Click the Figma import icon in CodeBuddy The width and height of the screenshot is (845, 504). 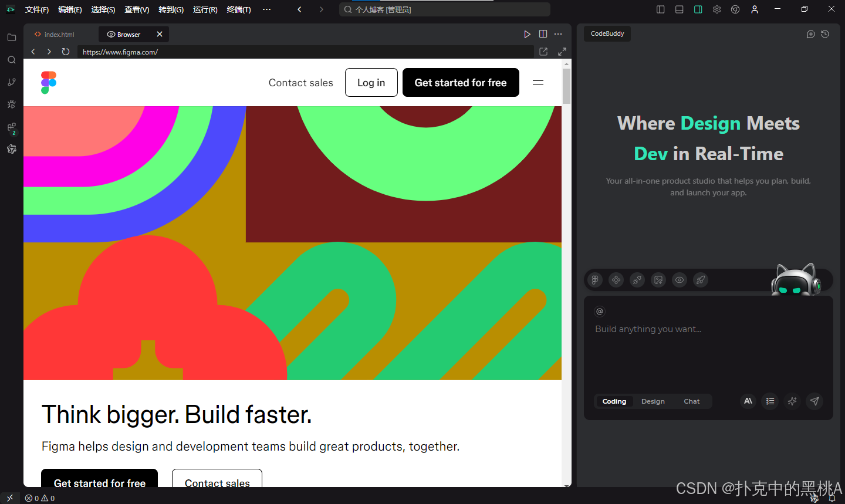(595, 280)
